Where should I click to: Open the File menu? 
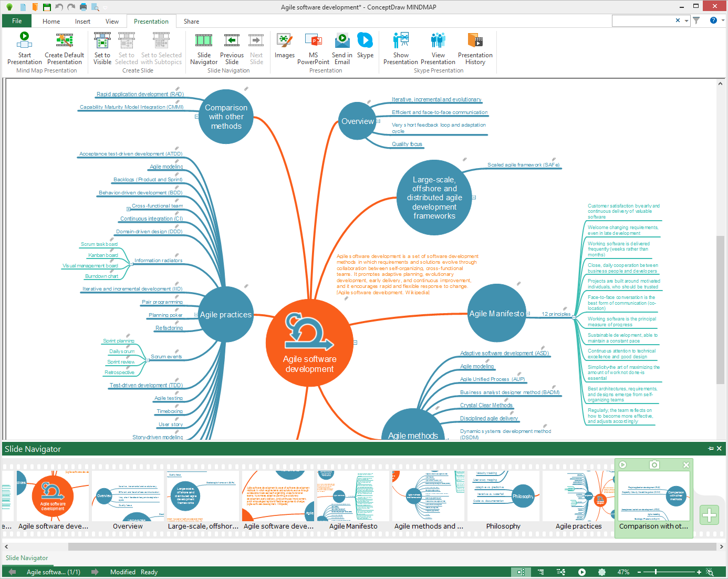tap(17, 21)
